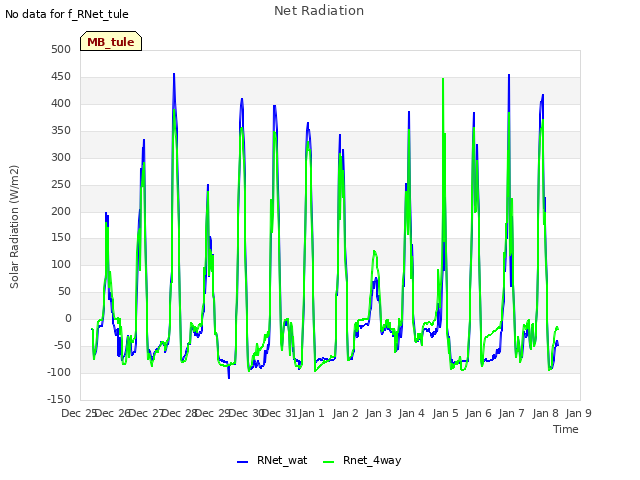Viewport: 640px width, 480px height.
Task: Click the 450 y-axis tick label
Action: pos(61,76)
